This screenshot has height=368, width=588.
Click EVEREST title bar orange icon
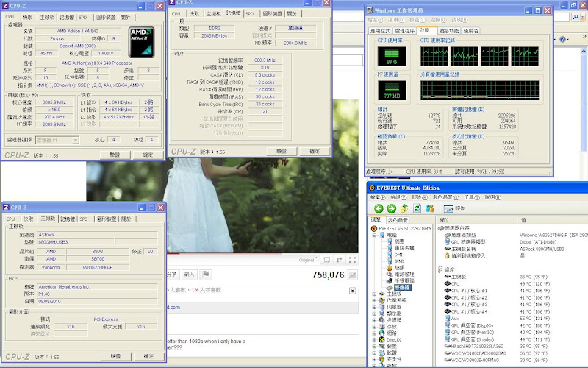point(372,188)
